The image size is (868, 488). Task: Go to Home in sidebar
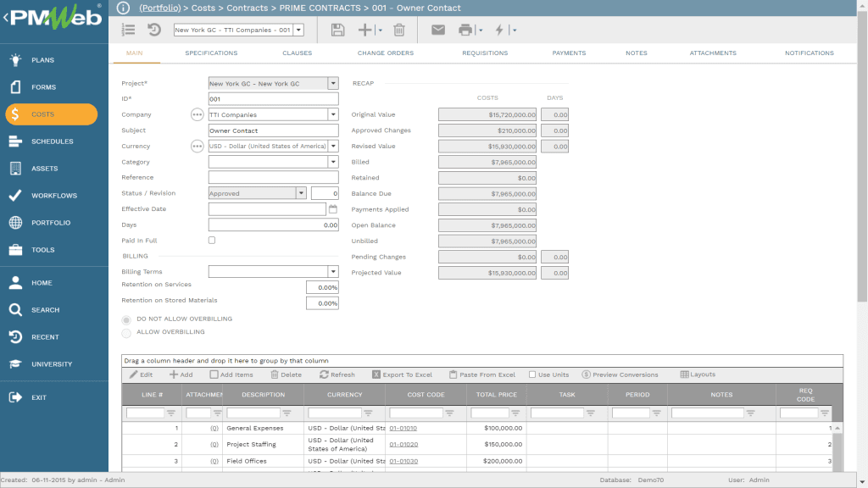click(x=42, y=283)
